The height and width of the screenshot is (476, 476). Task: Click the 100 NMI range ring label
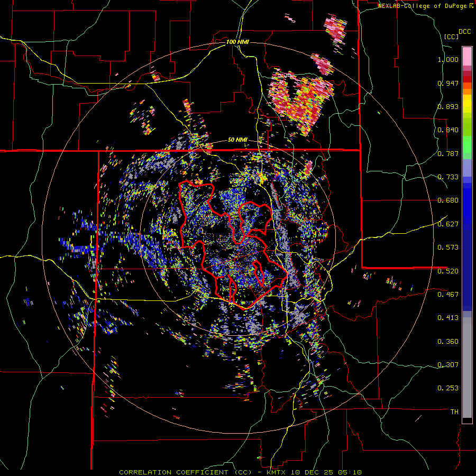tap(237, 42)
